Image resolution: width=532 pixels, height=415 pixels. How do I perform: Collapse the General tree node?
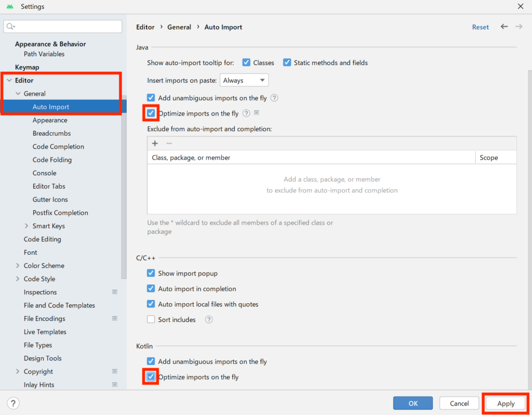point(18,94)
